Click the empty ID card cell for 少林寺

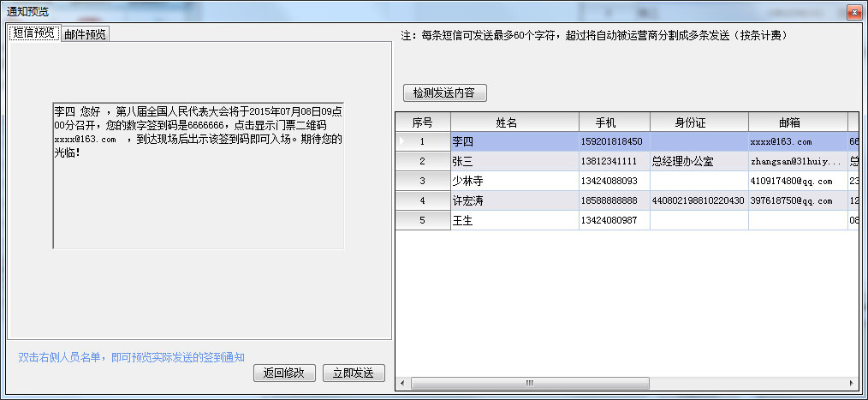[x=699, y=181]
